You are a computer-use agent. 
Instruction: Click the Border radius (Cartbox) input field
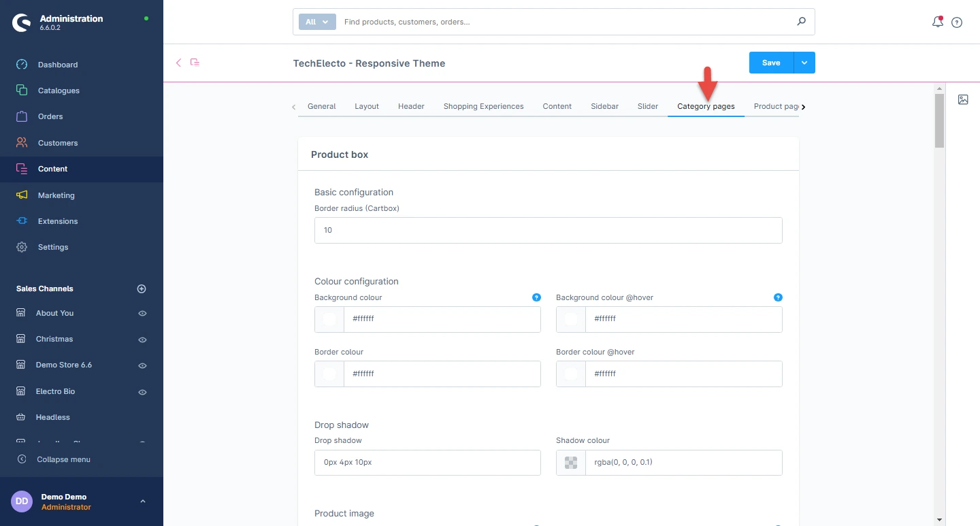548,231
